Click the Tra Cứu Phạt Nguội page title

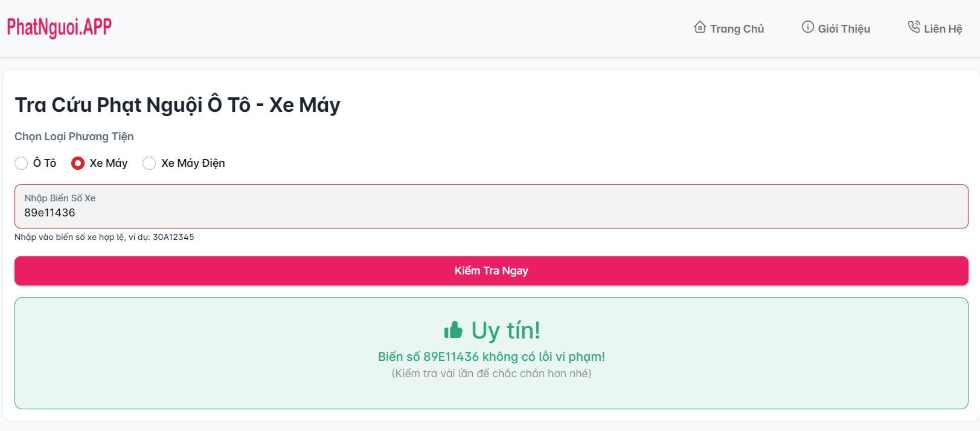[178, 104]
